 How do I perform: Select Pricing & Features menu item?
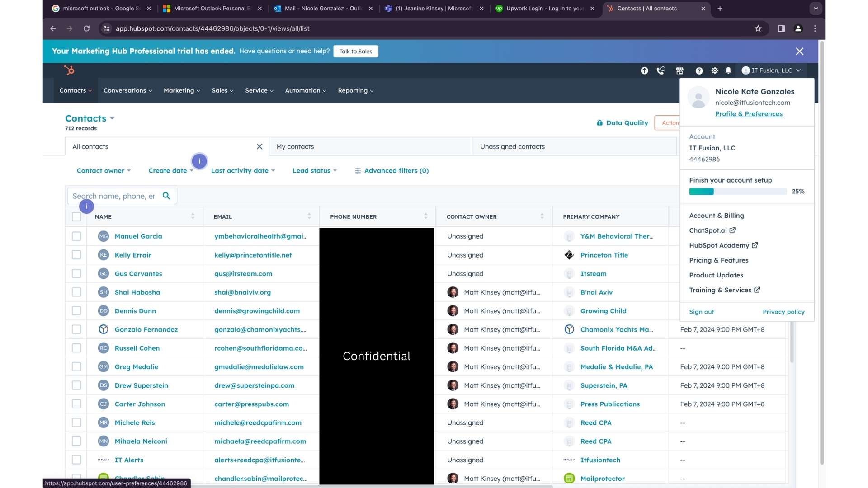pos(718,260)
